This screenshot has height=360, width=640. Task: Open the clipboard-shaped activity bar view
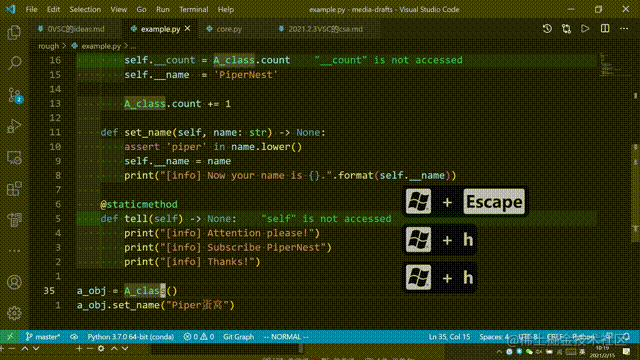tap(14, 220)
